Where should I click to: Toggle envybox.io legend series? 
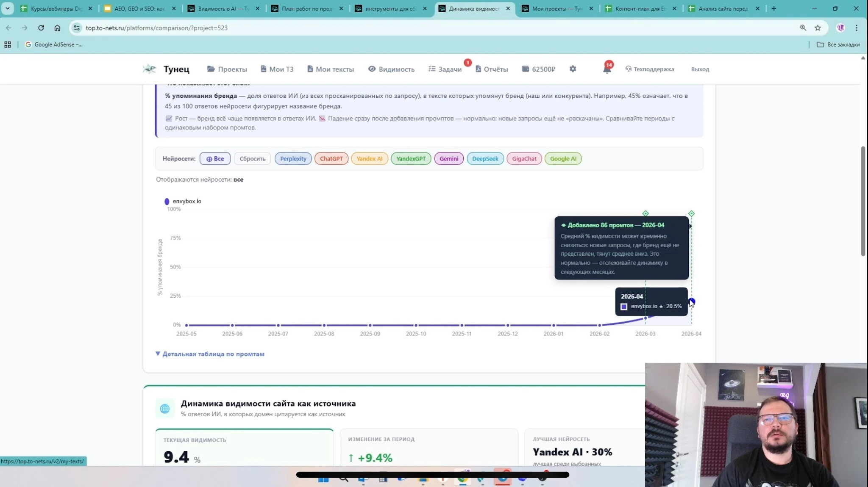183,201
